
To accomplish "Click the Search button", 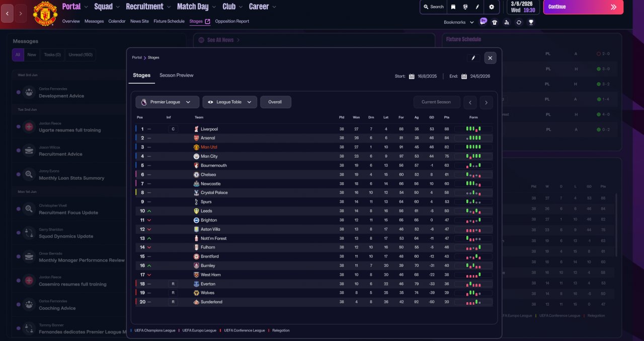I will (x=433, y=7).
